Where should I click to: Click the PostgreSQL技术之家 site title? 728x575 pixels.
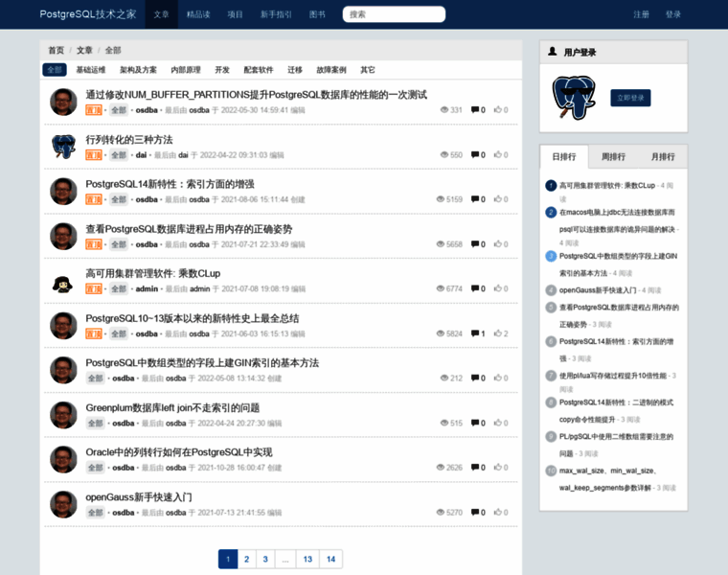point(88,14)
